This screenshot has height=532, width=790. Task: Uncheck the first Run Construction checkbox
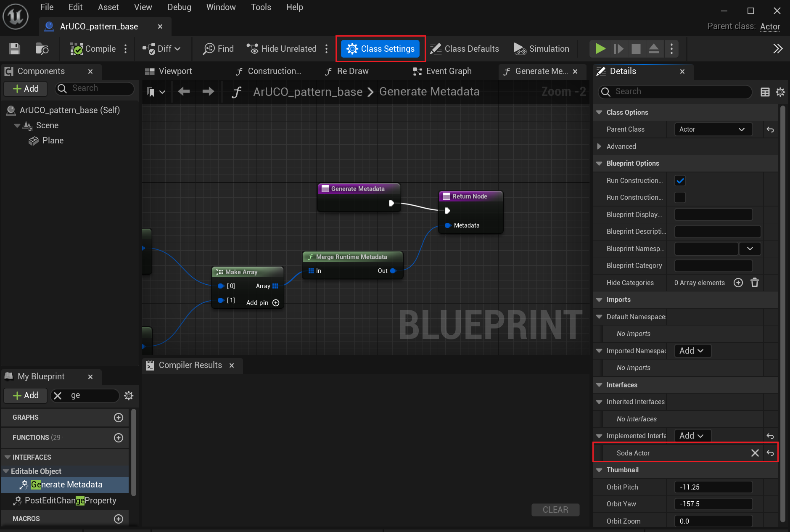point(680,181)
